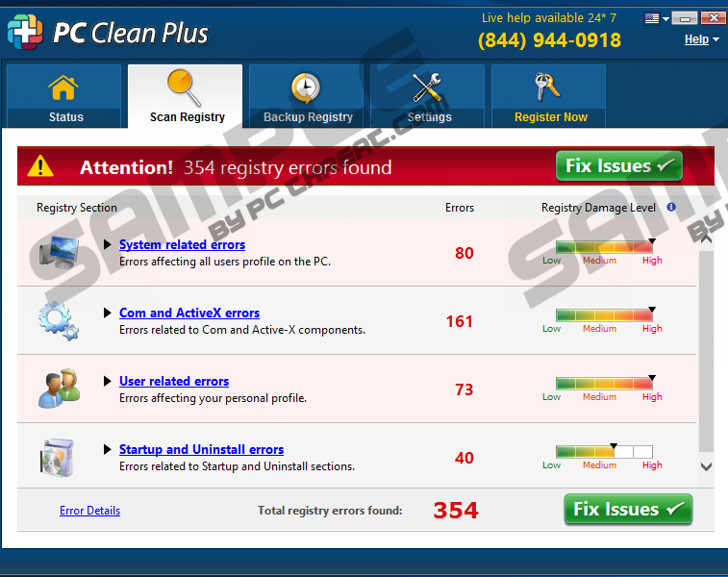The height and width of the screenshot is (577, 728).
Task: Switch to the Status tab
Action: (65, 96)
